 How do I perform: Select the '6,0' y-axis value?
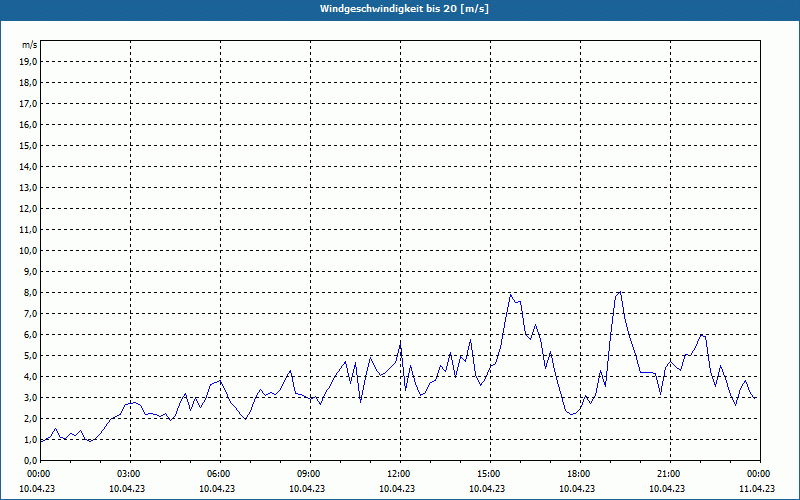(x=31, y=335)
